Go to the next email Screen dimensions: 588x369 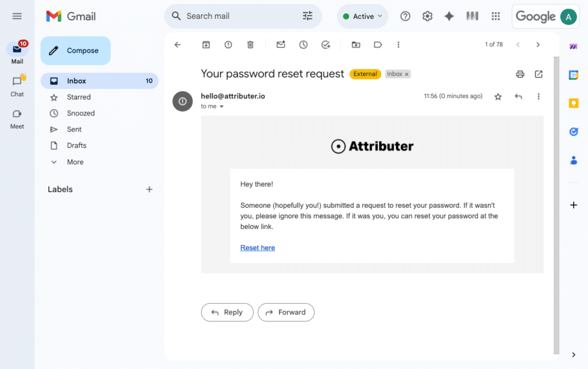point(537,45)
